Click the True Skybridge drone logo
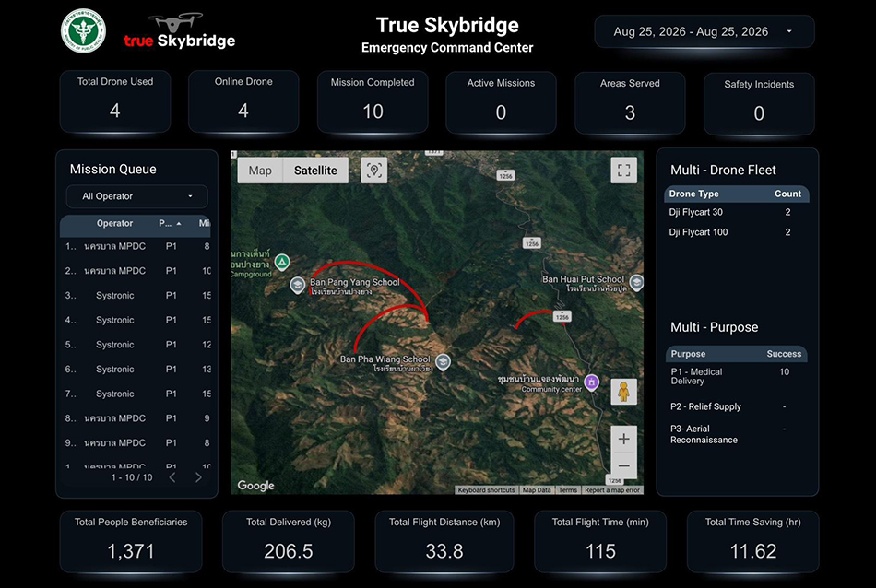876x588 pixels. pos(179,31)
